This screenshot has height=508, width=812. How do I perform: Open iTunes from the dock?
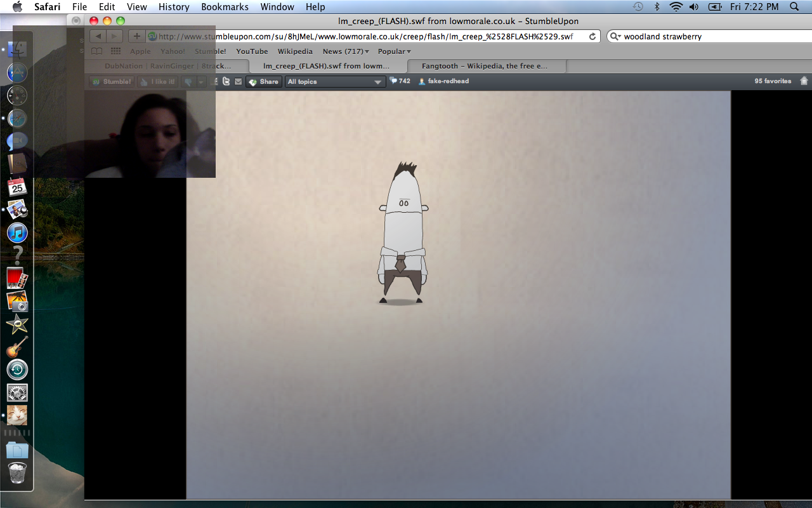(x=17, y=233)
